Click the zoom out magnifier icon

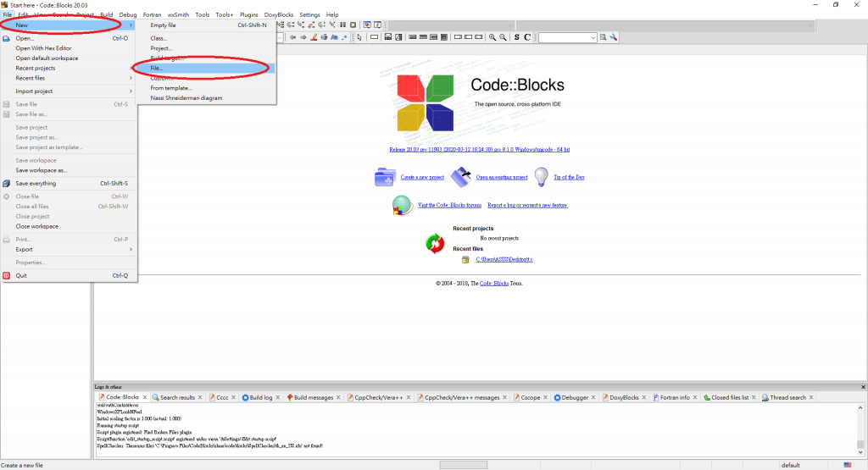[503, 37]
